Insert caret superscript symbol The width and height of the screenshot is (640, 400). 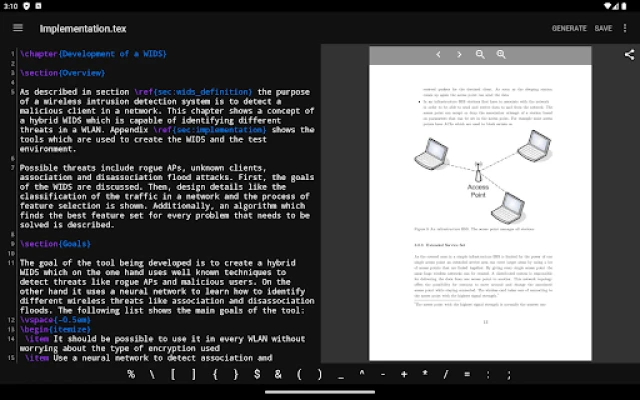pyautogui.click(x=362, y=373)
